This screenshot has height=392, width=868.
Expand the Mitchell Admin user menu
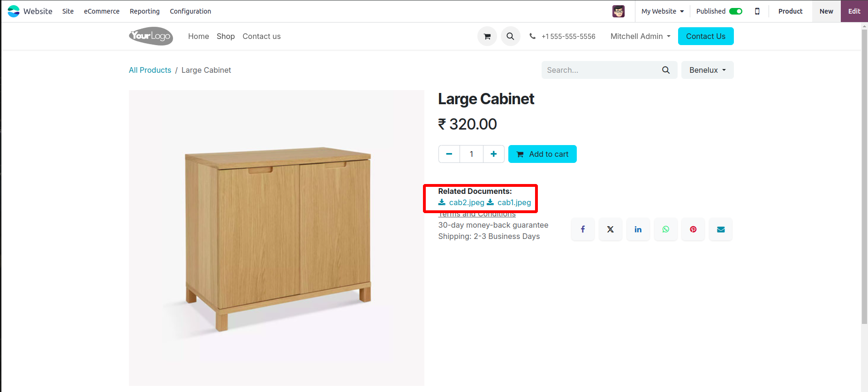pyautogui.click(x=640, y=36)
